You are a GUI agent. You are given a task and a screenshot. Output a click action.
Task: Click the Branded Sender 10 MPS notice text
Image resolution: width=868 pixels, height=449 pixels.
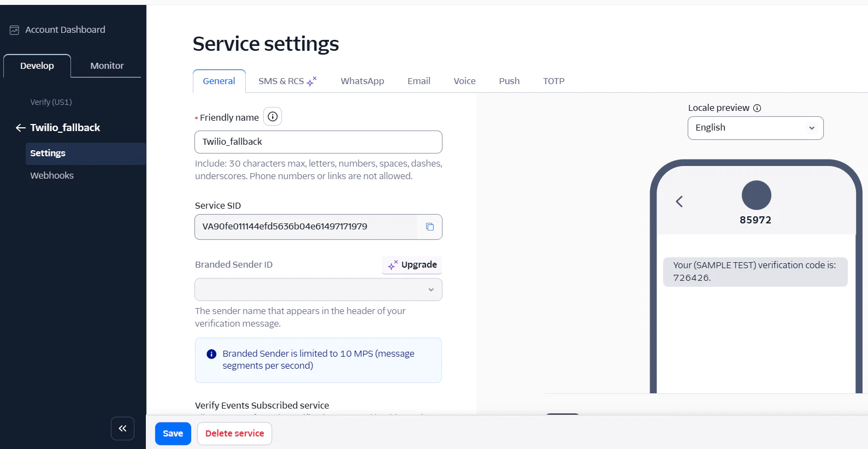click(x=318, y=359)
